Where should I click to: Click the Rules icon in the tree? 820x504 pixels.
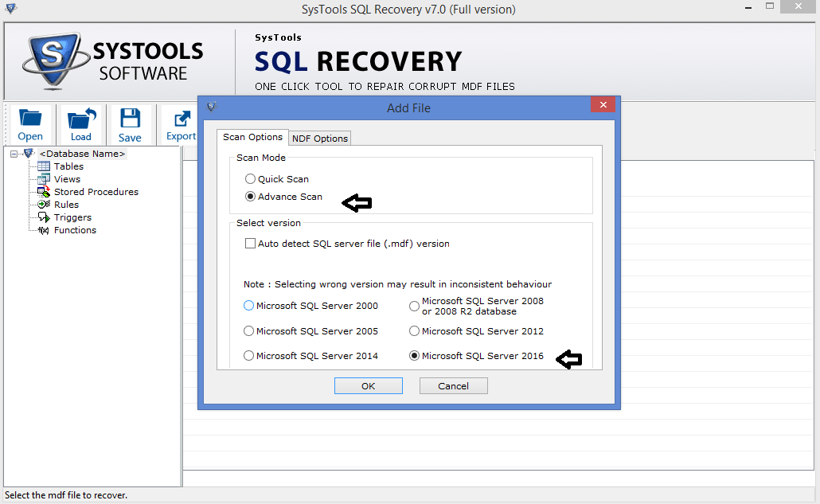(44, 205)
